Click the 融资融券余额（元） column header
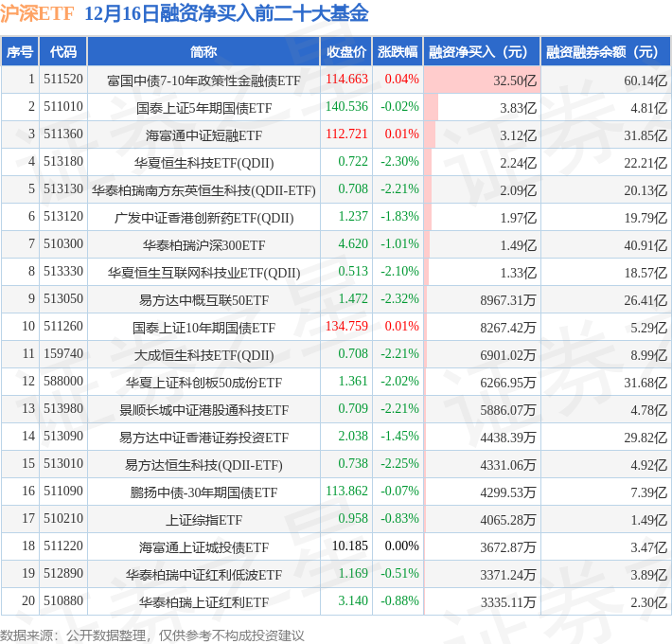The image size is (672, 644). [606, 52]
